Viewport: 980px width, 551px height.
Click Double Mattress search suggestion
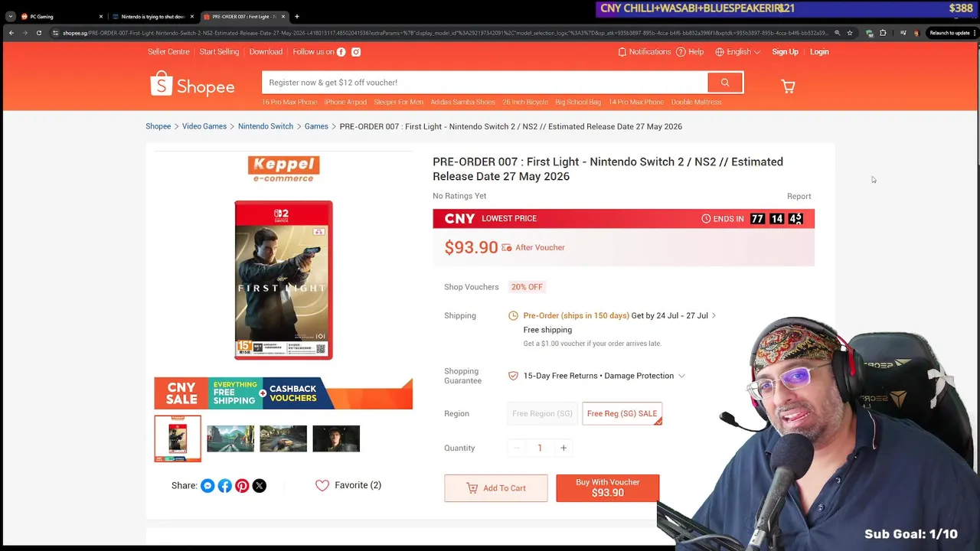tap(696, 103)
